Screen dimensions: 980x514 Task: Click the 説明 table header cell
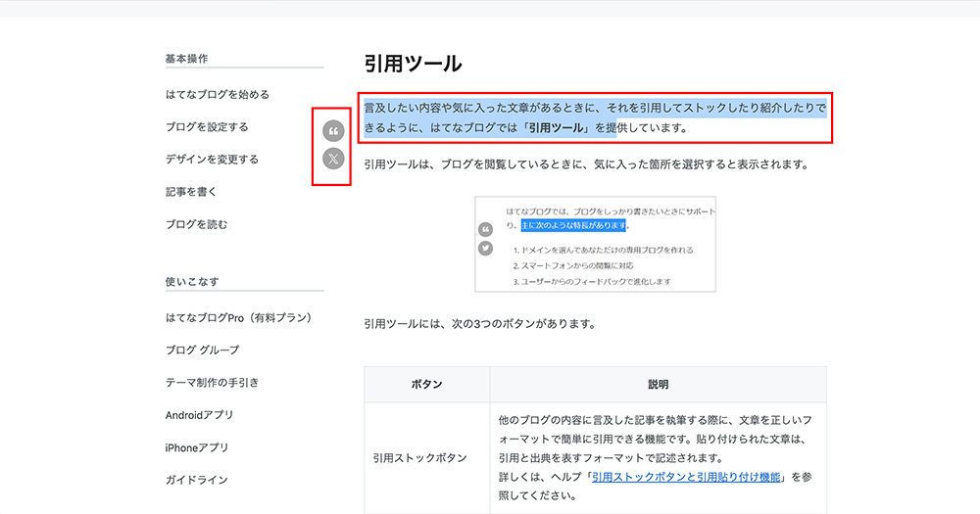coord(659,385)
